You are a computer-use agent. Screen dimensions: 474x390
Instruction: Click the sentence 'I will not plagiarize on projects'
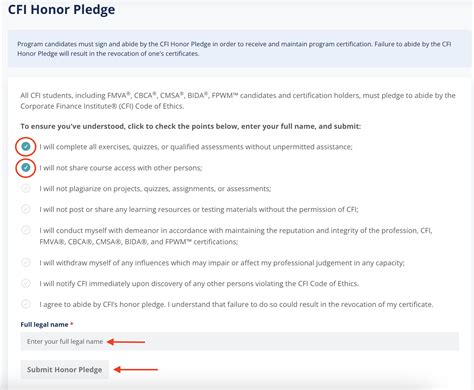tap(155, 189)
